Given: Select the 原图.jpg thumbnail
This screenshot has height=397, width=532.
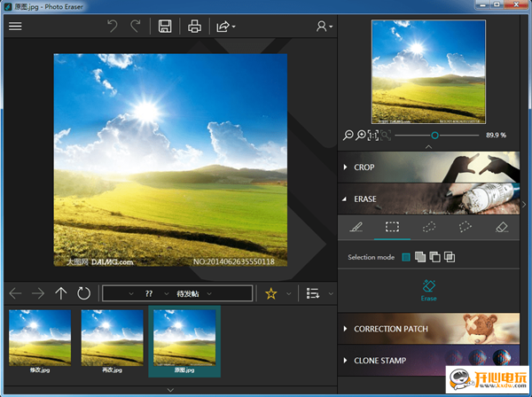Looking at the screenshot, I should click(x=184, y=341).
